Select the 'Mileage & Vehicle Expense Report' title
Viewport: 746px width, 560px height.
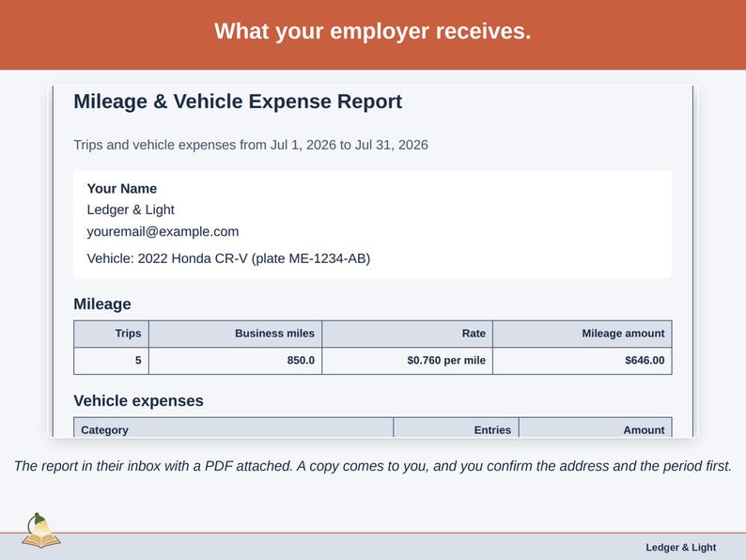[238, 101]
